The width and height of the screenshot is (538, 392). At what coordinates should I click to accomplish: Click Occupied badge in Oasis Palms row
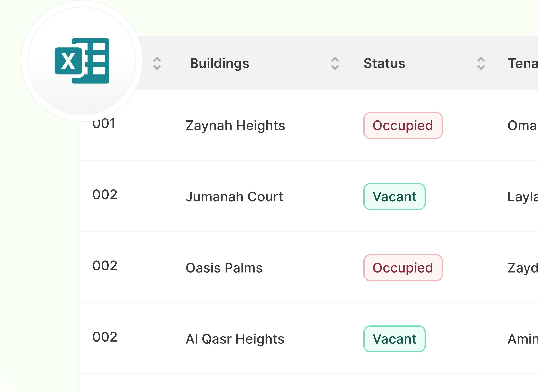click(x=403, y=268)
